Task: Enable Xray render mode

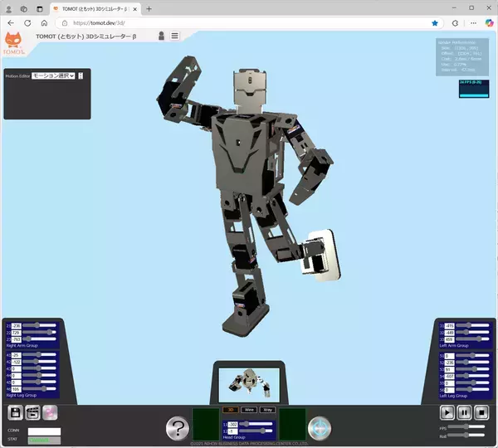Action: click(x=266, y=410)
